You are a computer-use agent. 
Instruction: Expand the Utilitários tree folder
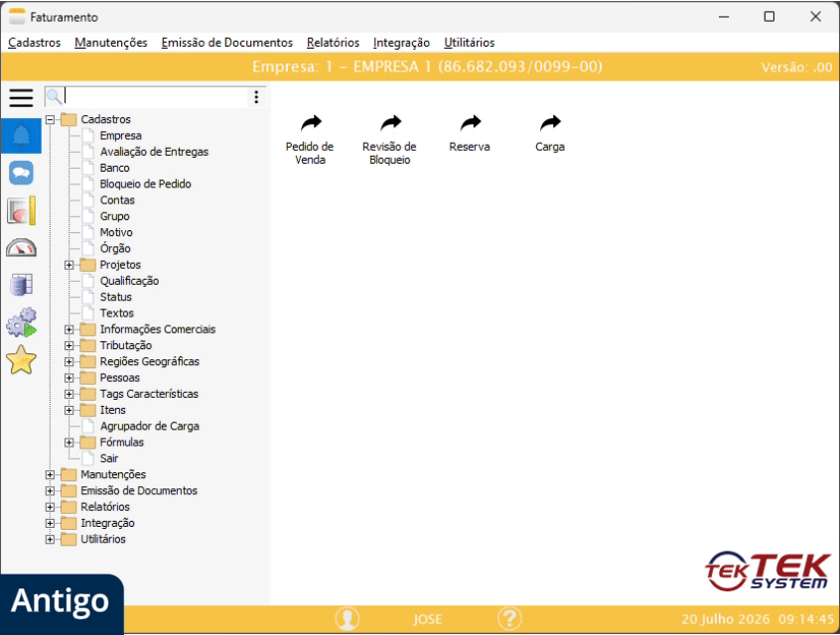click(x=50, y=539)
